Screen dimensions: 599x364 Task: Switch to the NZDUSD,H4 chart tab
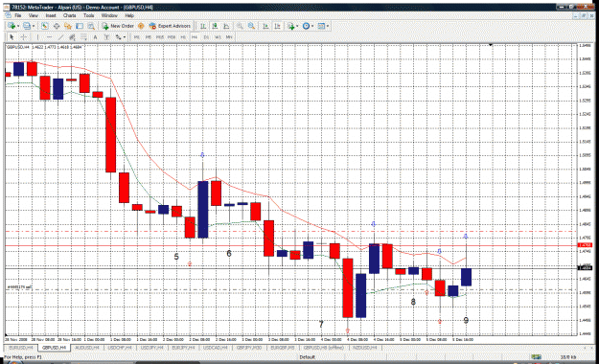coord(365,348)
